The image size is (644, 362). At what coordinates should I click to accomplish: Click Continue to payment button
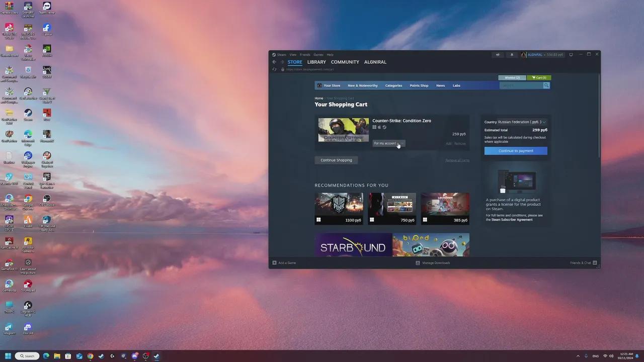516,151
